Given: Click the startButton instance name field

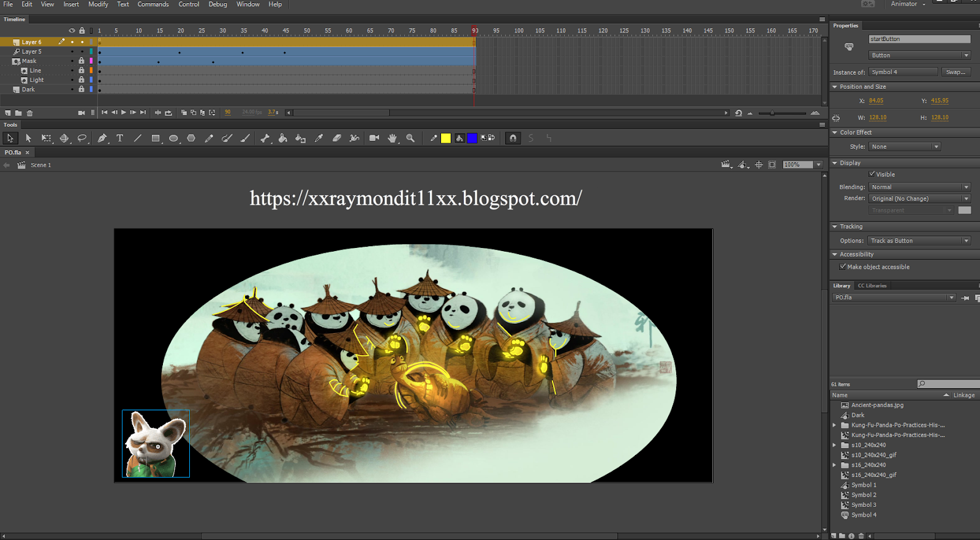Looking at the screenshot, I should [919, 39].
